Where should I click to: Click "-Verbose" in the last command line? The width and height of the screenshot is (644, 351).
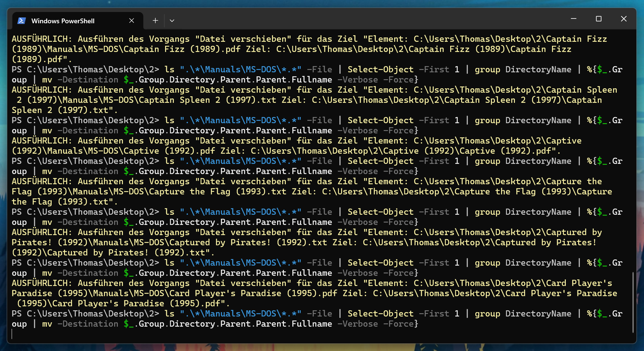coord(357,324)
